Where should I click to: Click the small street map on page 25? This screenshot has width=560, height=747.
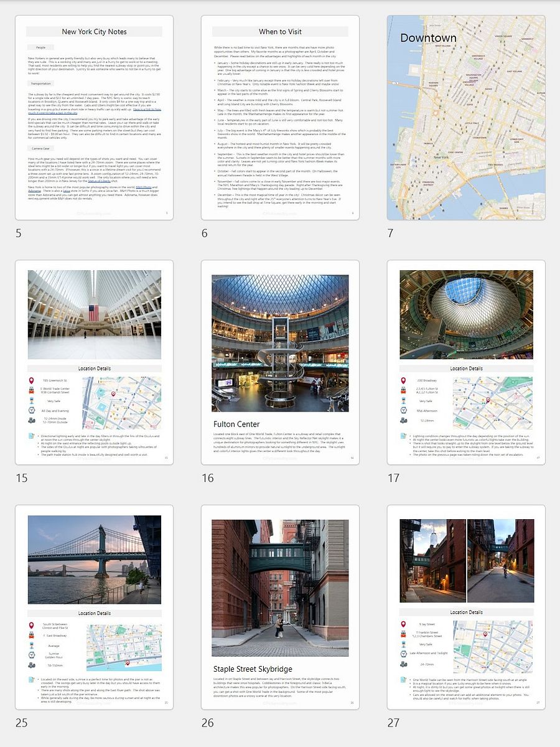(124, 648)
